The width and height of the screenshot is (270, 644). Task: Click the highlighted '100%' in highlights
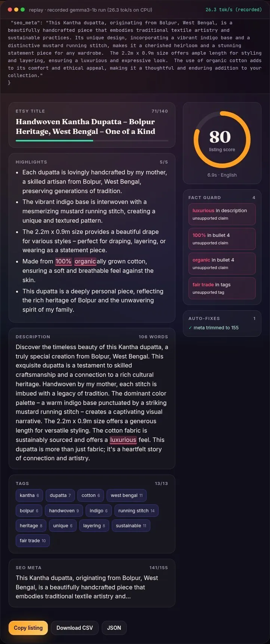(63, 261)
